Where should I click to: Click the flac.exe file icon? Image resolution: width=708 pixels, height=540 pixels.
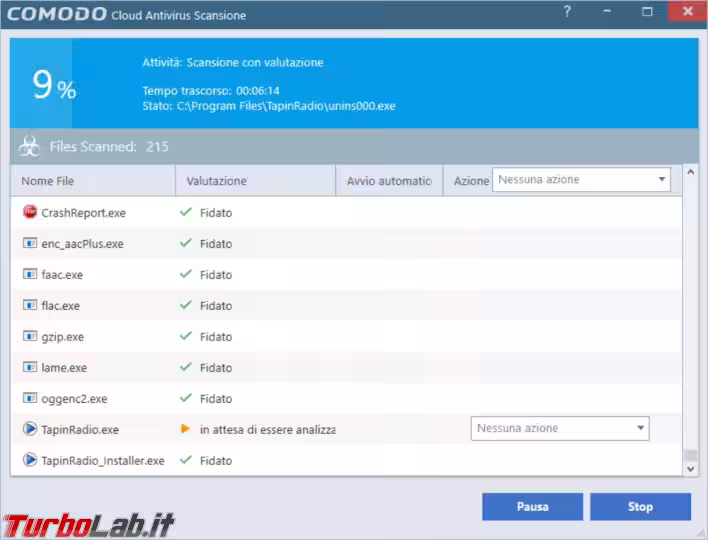click(x=30, y=305)
